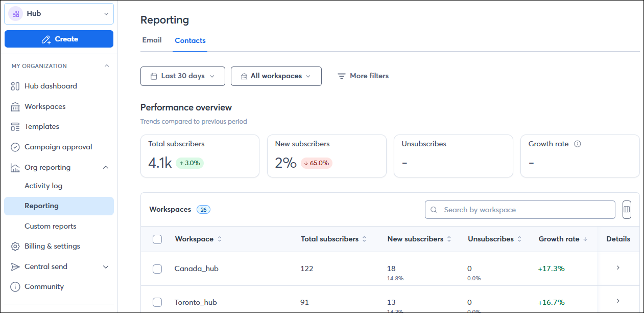Click the Unsubscribes overview card

[453, 156]
